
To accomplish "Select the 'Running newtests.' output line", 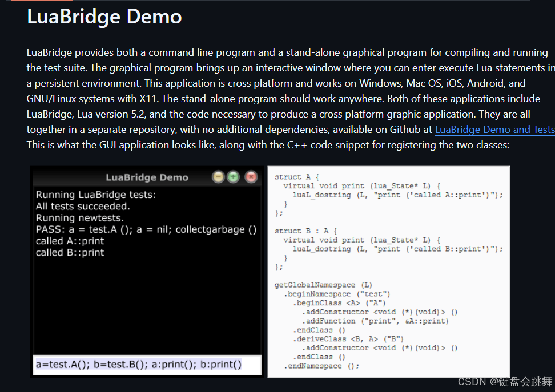I will pos(79,218).
